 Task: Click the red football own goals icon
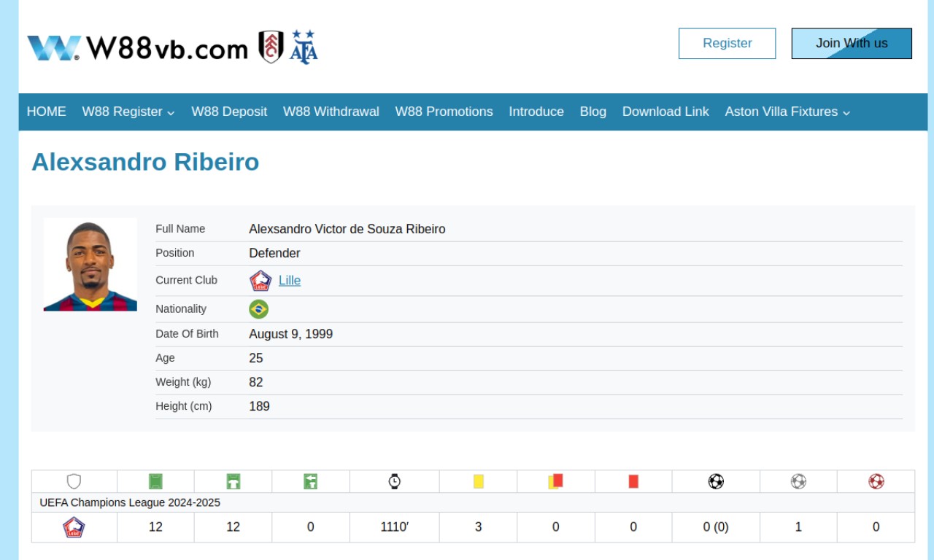pos(876,481)
